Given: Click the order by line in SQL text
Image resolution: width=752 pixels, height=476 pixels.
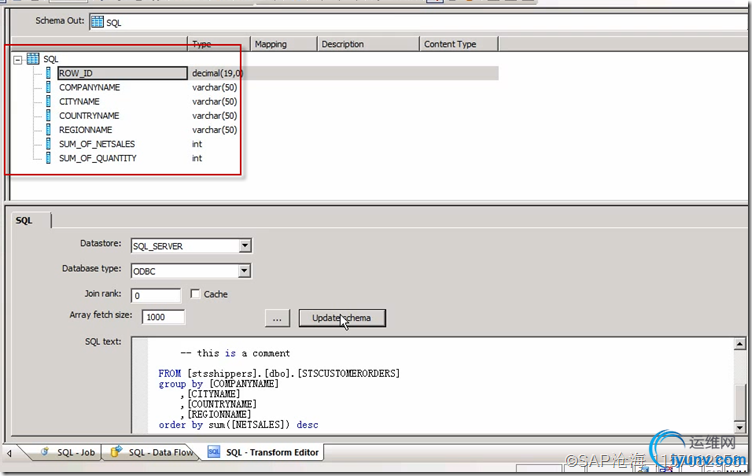Looking at the screenshot, I should point(238,425).
